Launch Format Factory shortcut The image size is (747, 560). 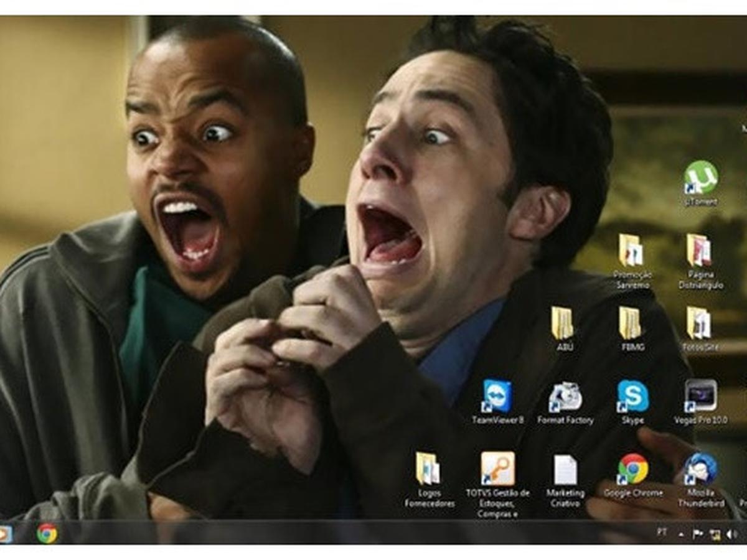(565, 403)
